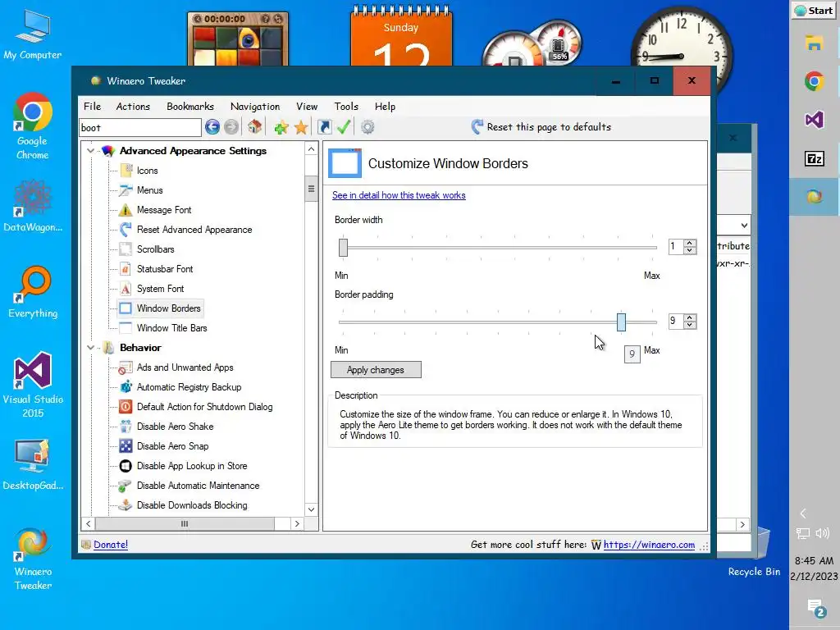Open Window Title Bars settings
840x630 pixels.
coord(171,328)
